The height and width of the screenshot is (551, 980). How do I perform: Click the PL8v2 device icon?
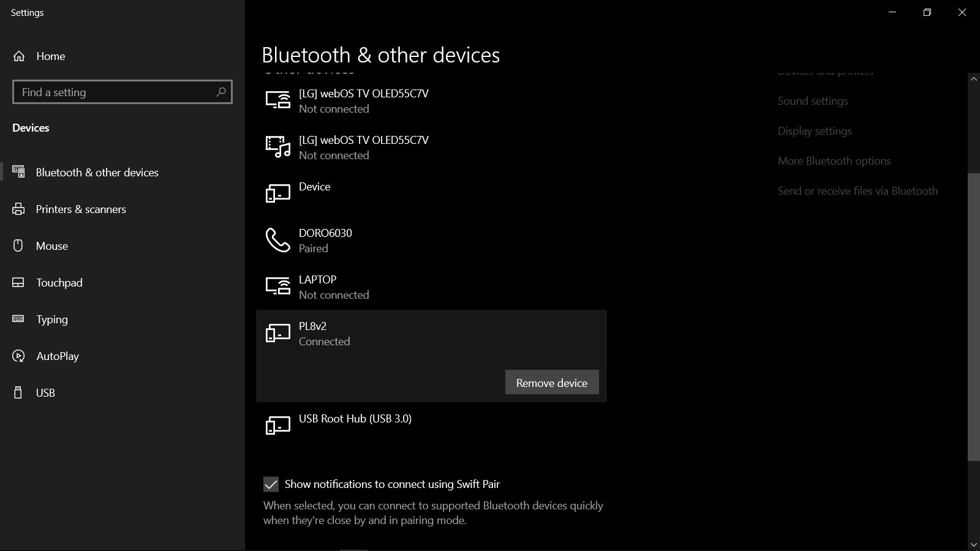(x=277, y=334)
